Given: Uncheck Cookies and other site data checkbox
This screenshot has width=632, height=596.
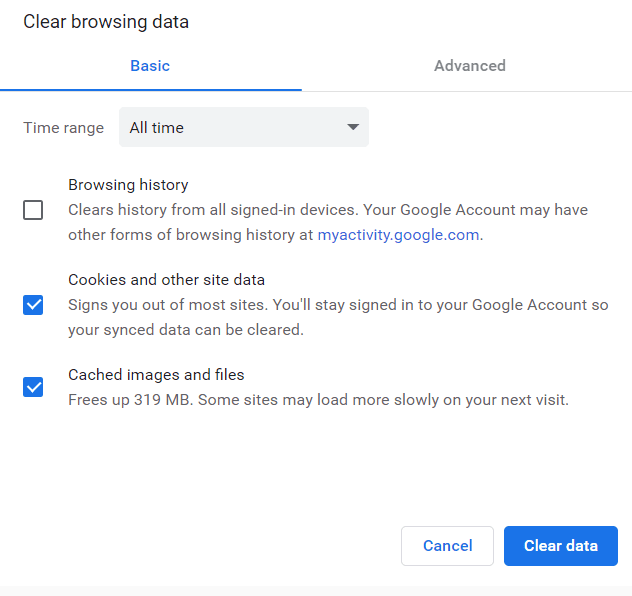Looking at the screenshot, I should click(x=33, y=305).
